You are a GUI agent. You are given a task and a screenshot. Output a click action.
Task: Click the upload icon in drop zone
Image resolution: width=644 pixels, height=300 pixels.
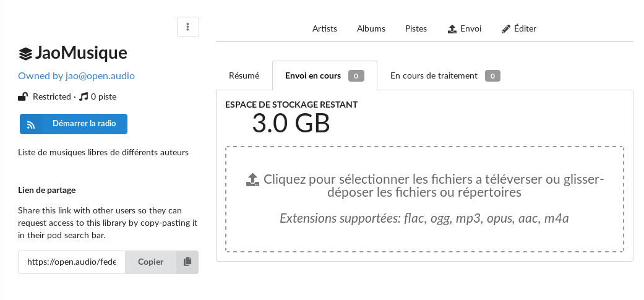pos(252,179)
